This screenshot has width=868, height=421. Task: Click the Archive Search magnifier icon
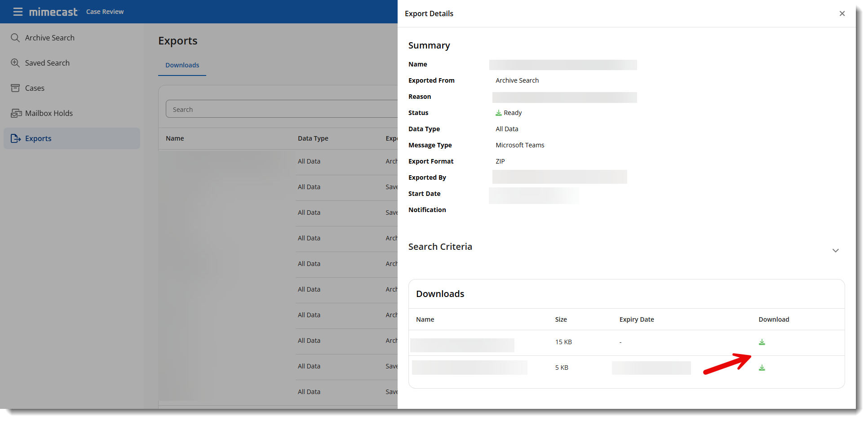(15, 38)
